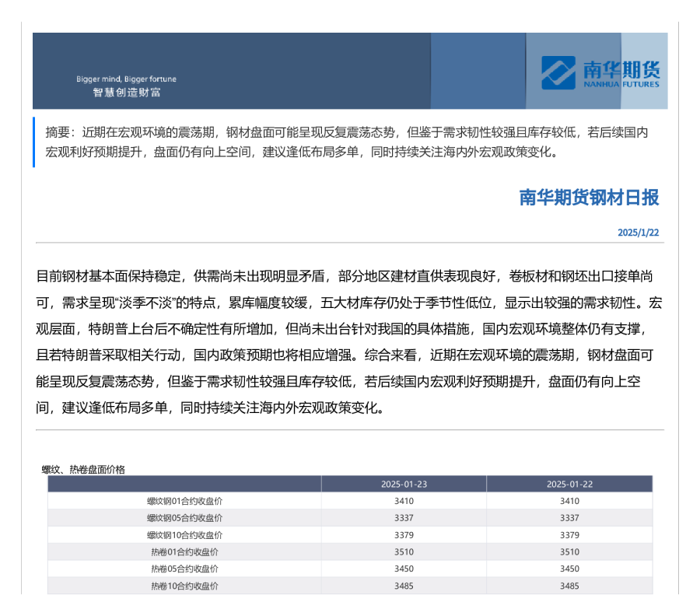The image size is (700, 616).
Task: Select the 2025-01-23 column header
Action: pyautogui.click(x=404, y=485)
